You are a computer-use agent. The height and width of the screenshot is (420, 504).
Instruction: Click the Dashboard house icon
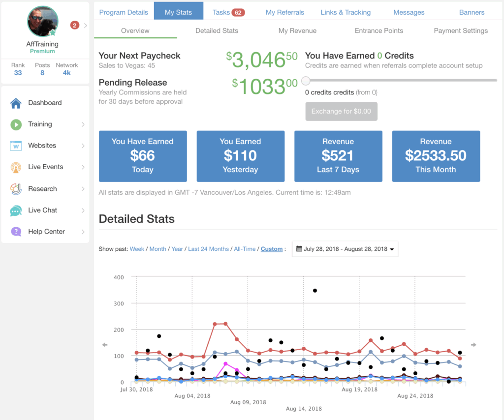(16, 103)
